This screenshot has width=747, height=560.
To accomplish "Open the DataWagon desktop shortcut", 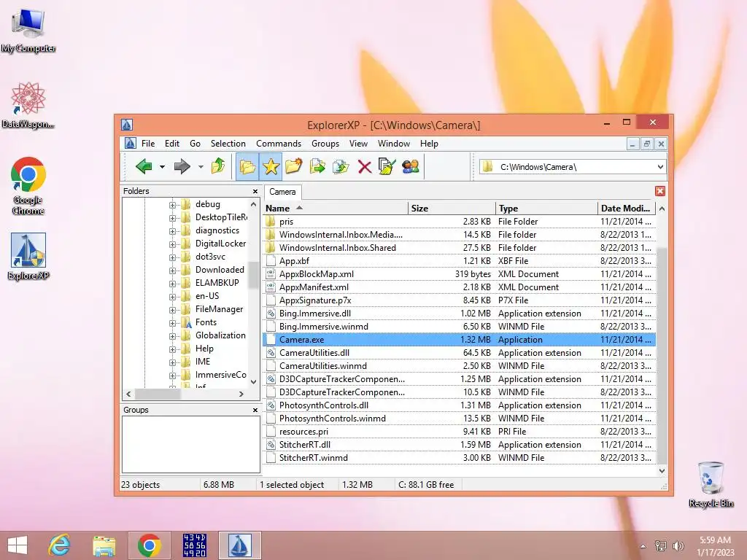I will pyautogui.click(x=28, y=105).
